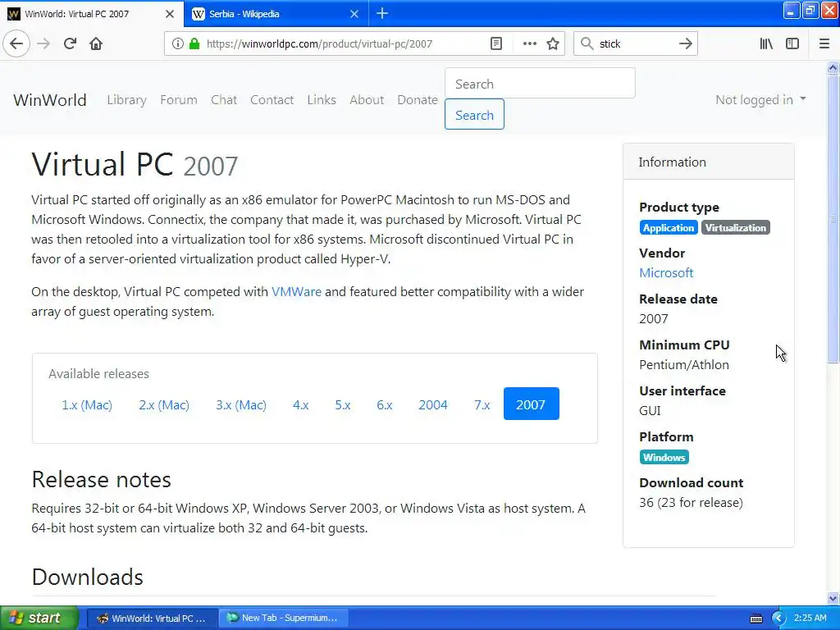Select release 3.x (Mac)
This screenshot has height=630, width=840.
click(x=241, y=404)
